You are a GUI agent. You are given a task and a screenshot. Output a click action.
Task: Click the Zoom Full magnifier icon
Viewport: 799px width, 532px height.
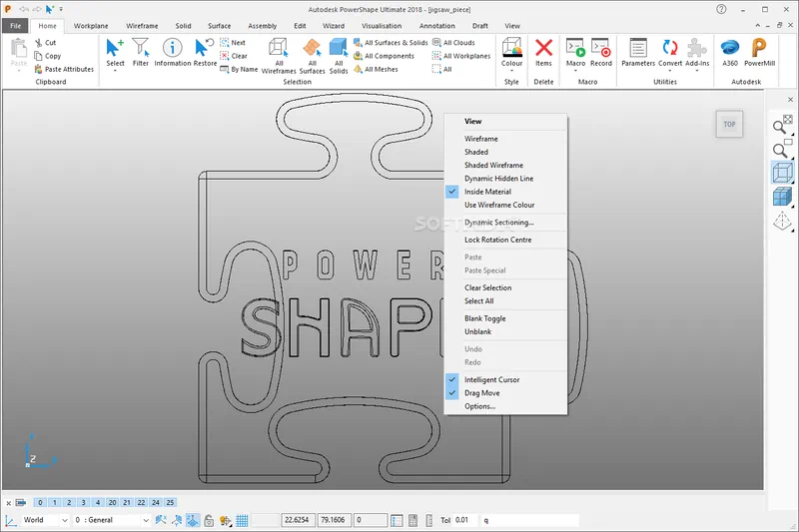click(x=782, y=124)
